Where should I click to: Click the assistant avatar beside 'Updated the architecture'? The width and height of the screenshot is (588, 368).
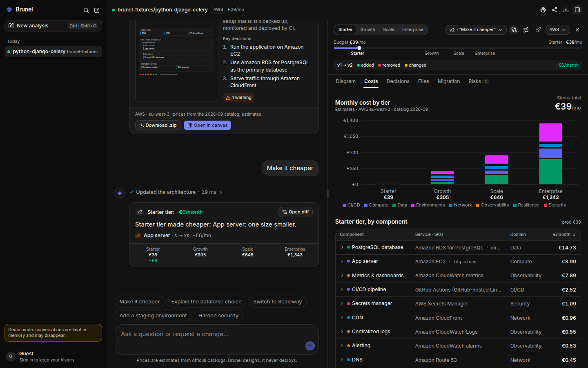click(x=120, y=193)
